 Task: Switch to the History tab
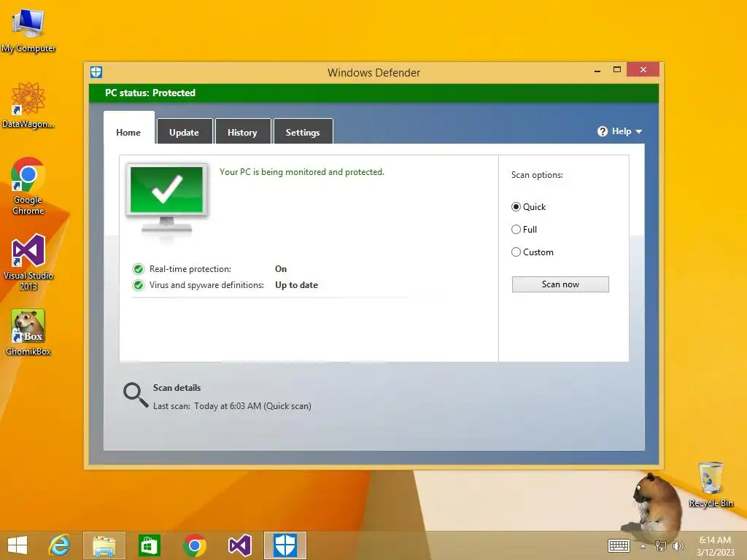click(242, 132)
